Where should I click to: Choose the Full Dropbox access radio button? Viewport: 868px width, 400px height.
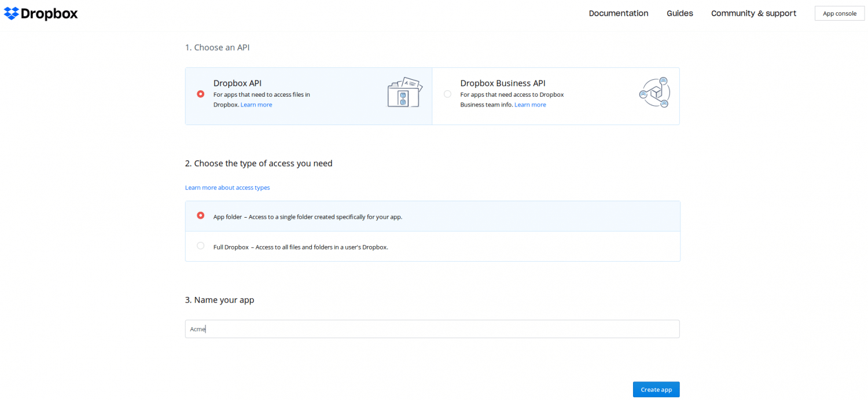click(x=201, y=245)
